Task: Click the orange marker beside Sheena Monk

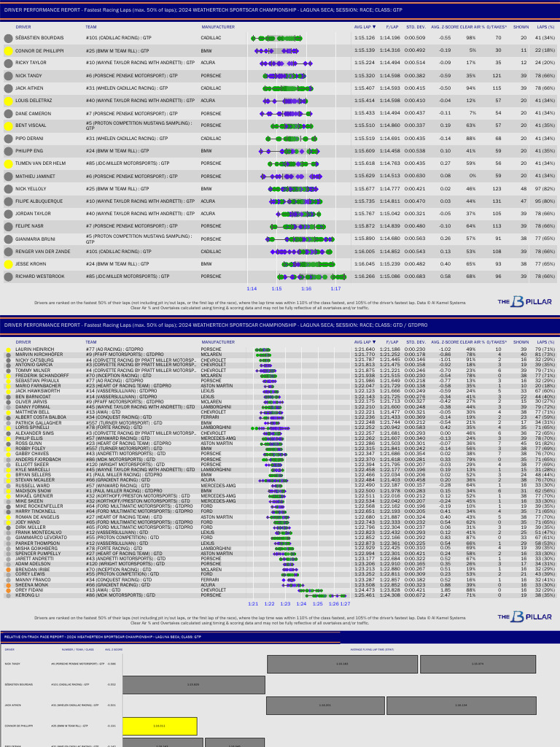Action: click(8, 585)
